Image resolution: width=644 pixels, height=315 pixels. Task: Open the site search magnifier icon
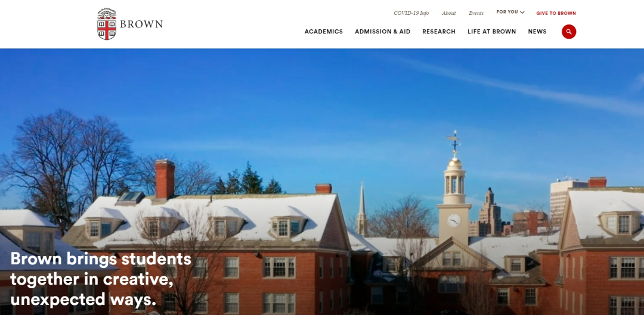(569, 32)
